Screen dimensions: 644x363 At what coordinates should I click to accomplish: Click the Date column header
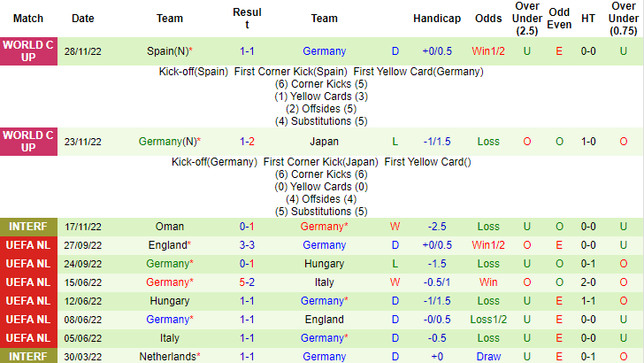click(x=82, y=18)
